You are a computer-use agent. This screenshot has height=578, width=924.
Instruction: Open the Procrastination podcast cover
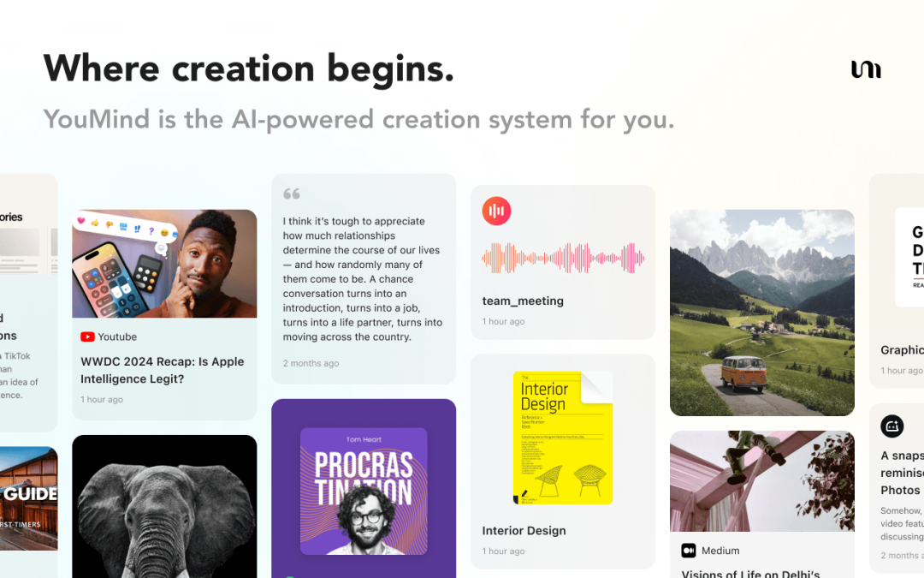click(x=364, y=491)
